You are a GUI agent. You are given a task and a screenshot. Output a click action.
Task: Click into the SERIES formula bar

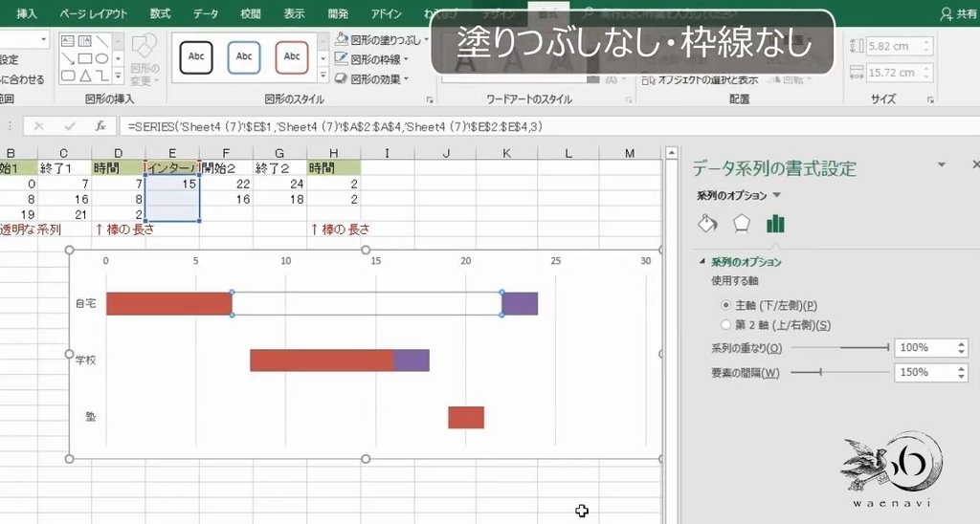pos(550,127)
